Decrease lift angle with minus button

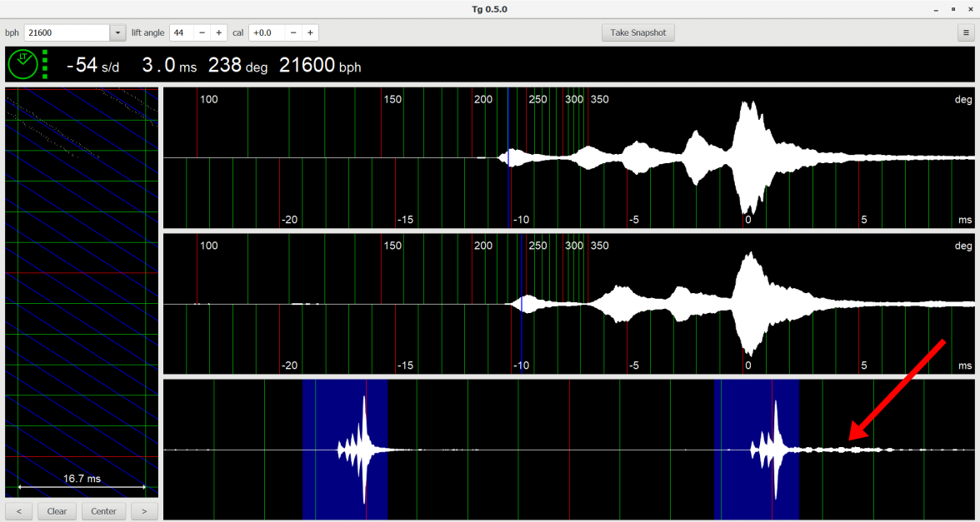[x=202, y=32]
